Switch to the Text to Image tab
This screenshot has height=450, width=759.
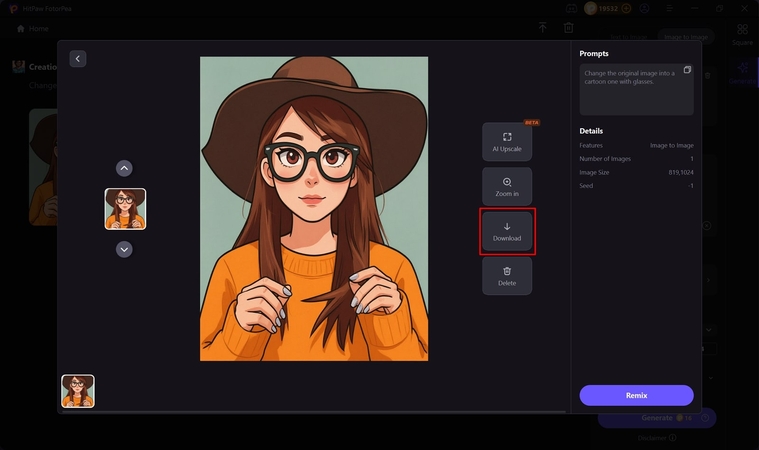628,37
